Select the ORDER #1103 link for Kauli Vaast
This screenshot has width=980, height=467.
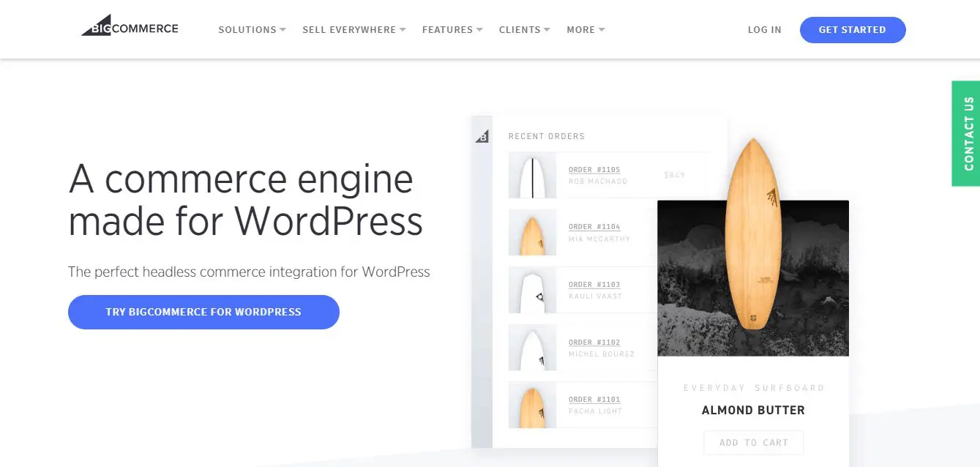(594, 284)
